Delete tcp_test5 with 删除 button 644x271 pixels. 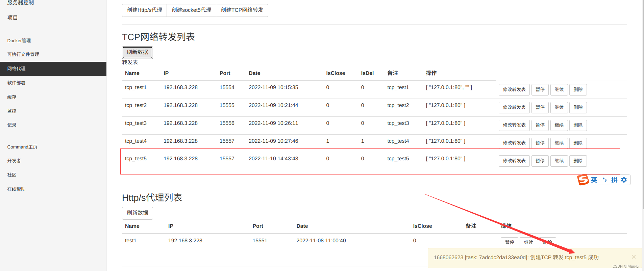[x=578, y=161]
